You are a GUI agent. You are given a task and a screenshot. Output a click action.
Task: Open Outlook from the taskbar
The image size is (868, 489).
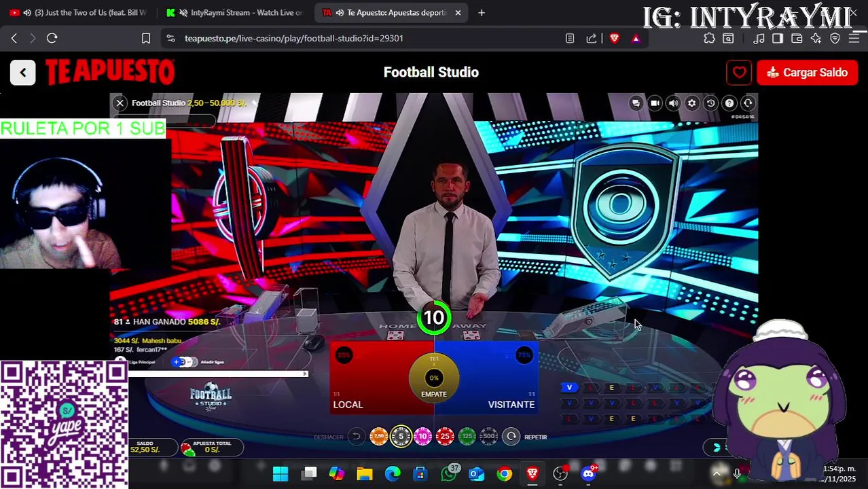tap(477, 473)
